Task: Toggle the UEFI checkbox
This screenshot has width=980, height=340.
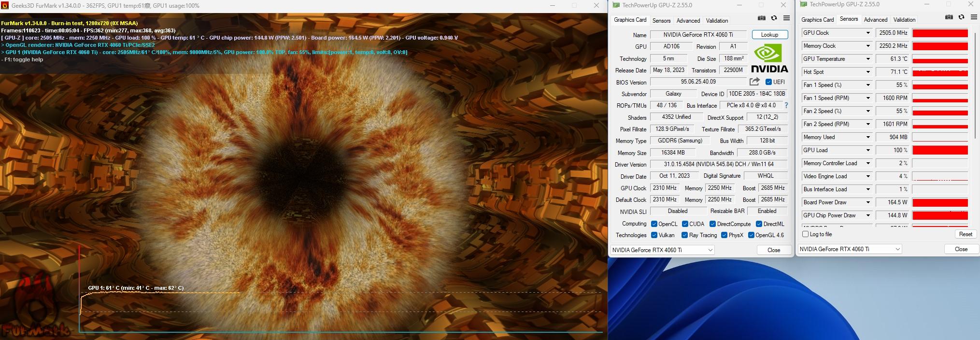Action: (768, 82)
